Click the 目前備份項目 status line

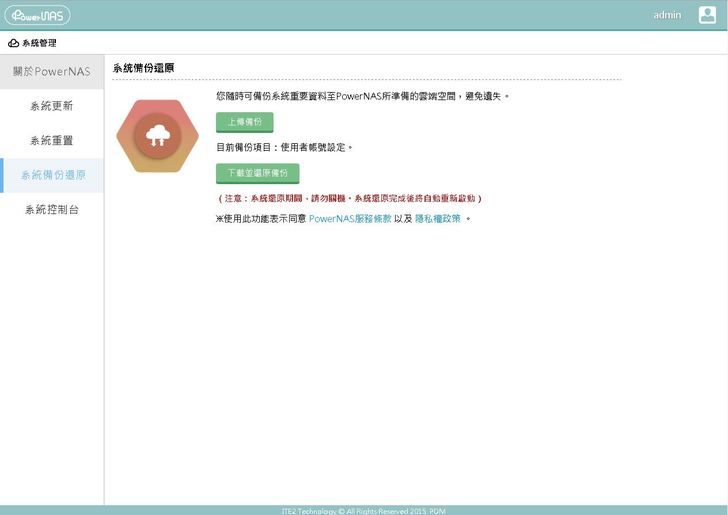click(284, 147)
